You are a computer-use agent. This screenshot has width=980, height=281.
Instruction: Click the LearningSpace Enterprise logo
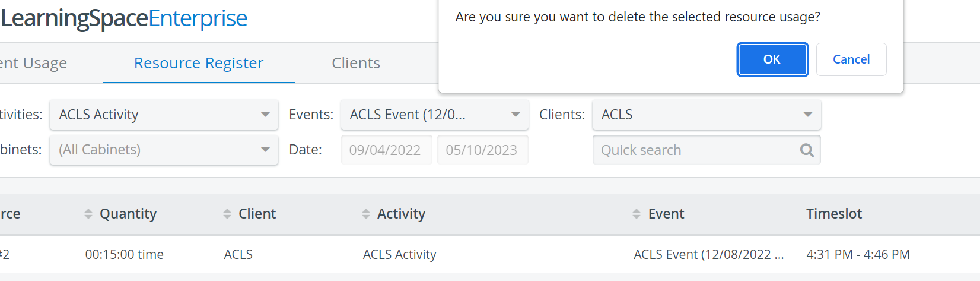(x=124, y=18)
